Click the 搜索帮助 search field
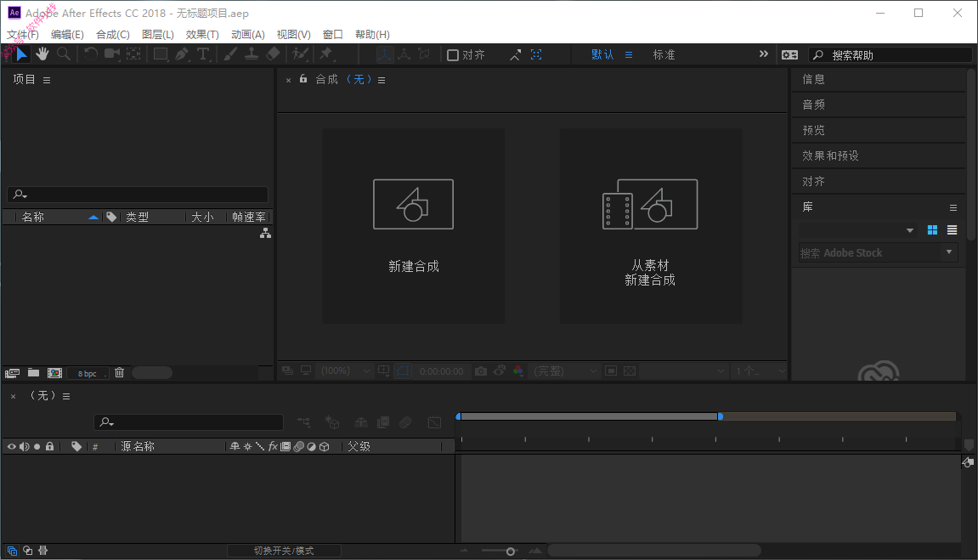 (890, 55)
